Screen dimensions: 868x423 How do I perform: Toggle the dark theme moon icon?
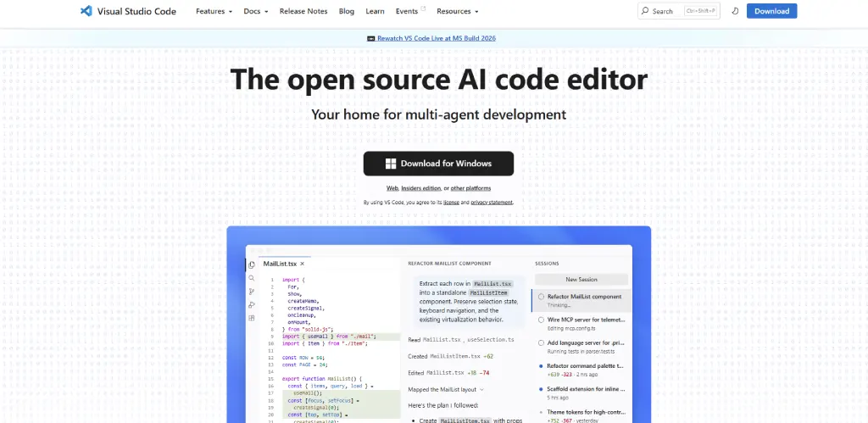click(735, 11)
